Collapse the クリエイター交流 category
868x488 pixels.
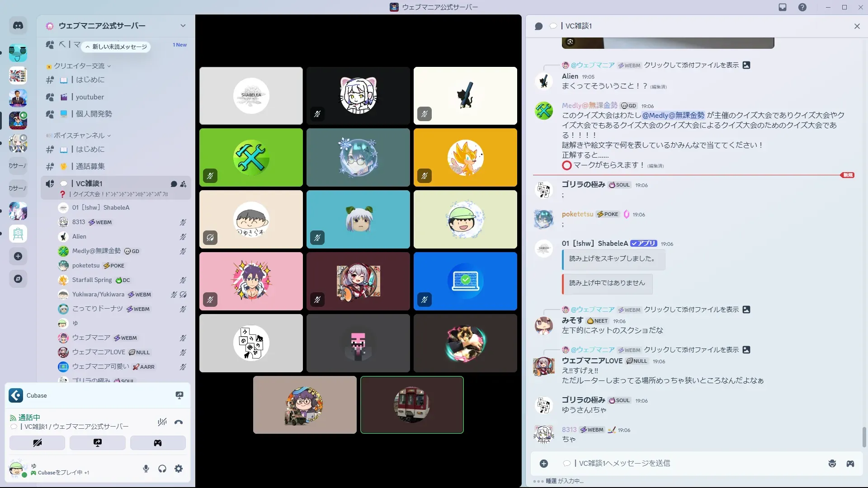[79, 66]
